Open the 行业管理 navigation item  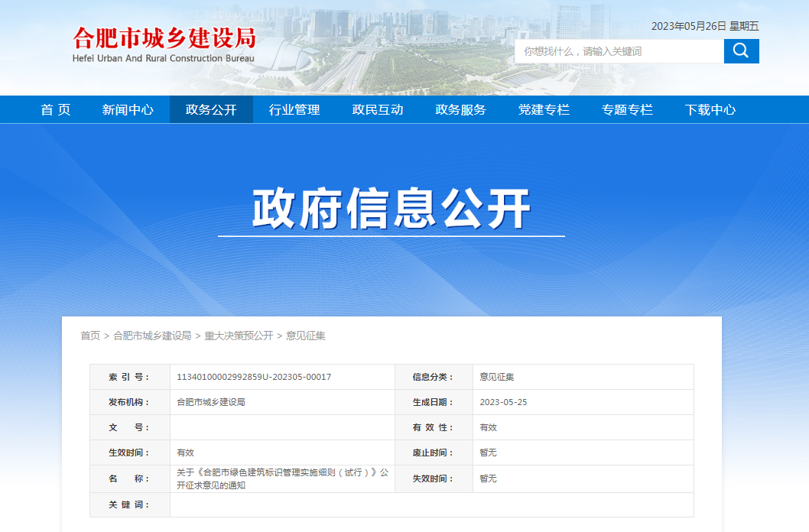(x=294, y=109)
